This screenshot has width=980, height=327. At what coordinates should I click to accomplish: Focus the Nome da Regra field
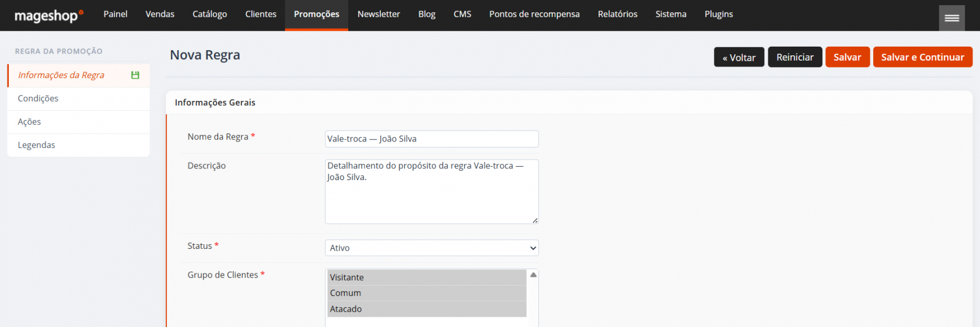click(x=431, y=139)
